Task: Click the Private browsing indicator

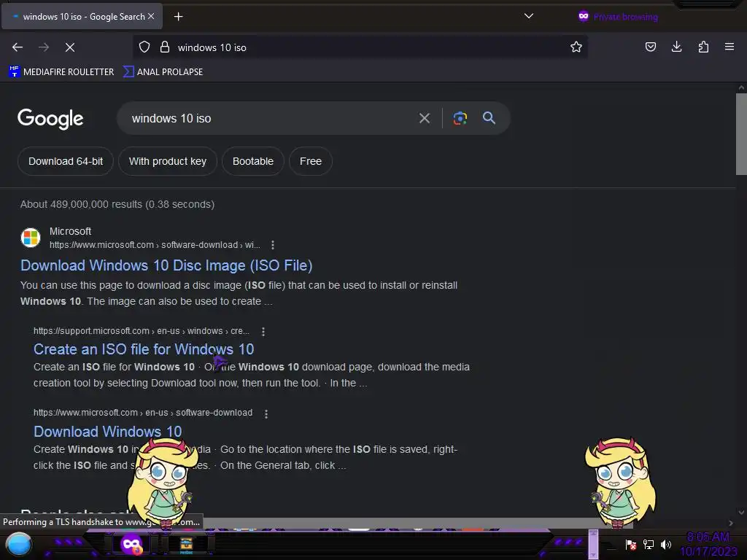Action: point(618,17)
